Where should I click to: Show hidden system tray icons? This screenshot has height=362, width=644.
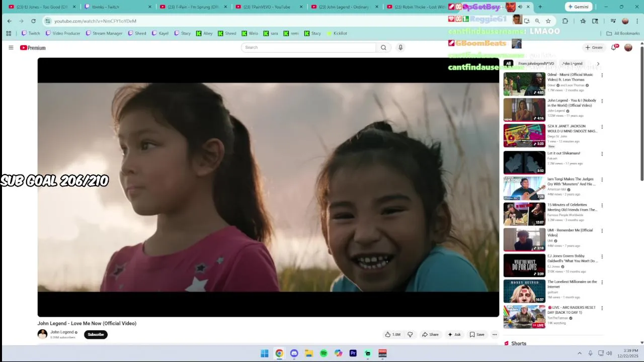coord(579,353)
